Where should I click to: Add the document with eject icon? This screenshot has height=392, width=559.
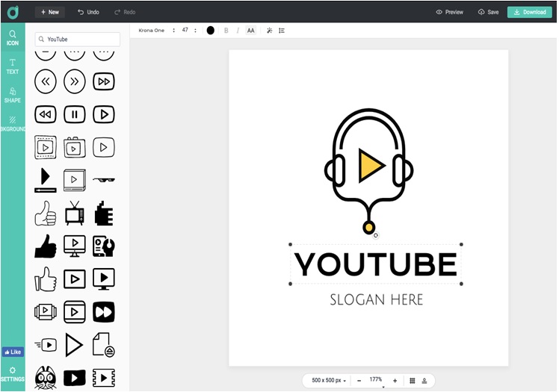coord(104,345)
